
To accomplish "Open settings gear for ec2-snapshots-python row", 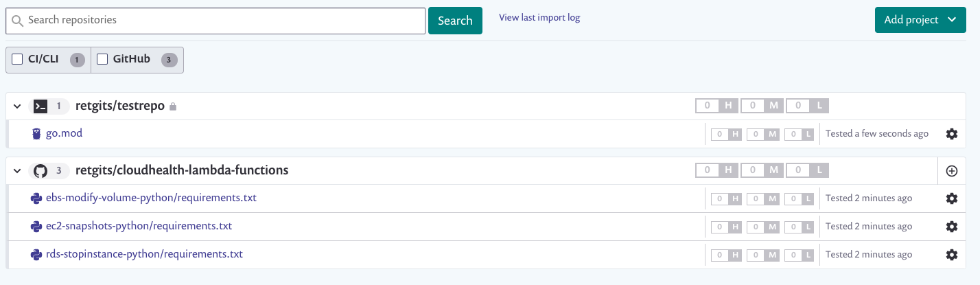I will 952,227.
